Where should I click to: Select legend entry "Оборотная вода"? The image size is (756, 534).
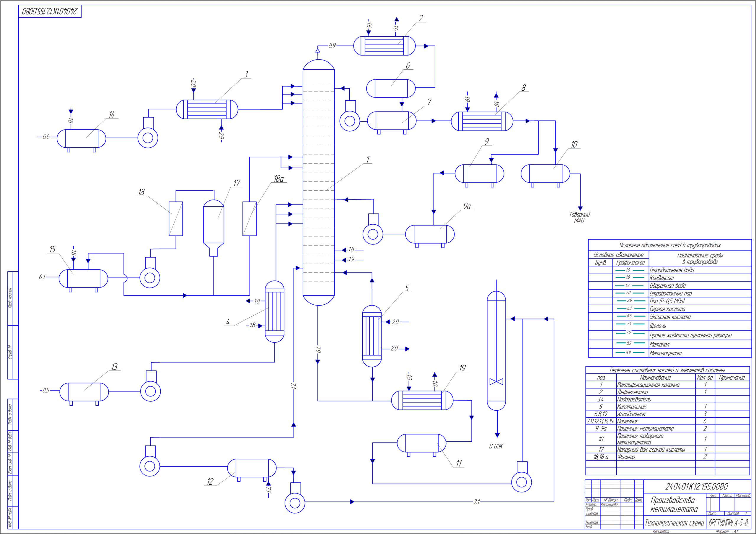[x=667, y=286]
